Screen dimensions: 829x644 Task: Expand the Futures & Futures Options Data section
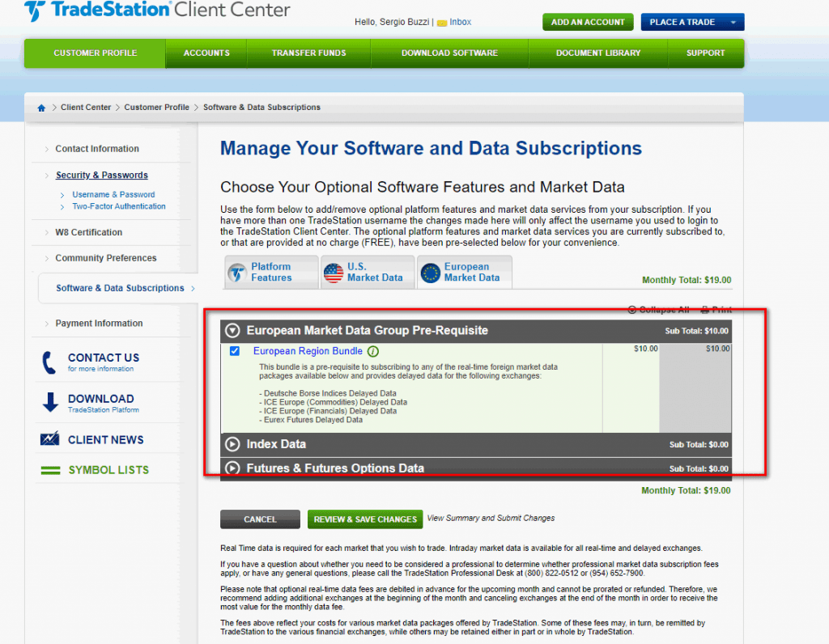coord(232,468)
